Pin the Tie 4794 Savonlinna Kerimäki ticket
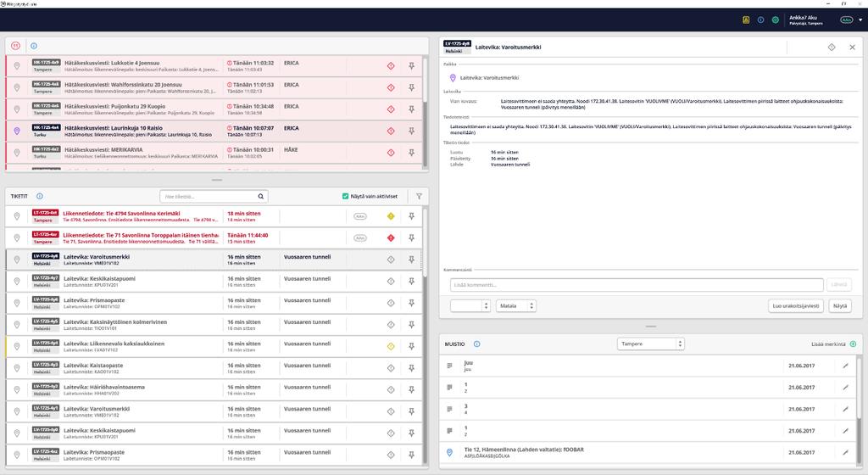The height and width of the screenshot is (475, 868). point(411,216)
